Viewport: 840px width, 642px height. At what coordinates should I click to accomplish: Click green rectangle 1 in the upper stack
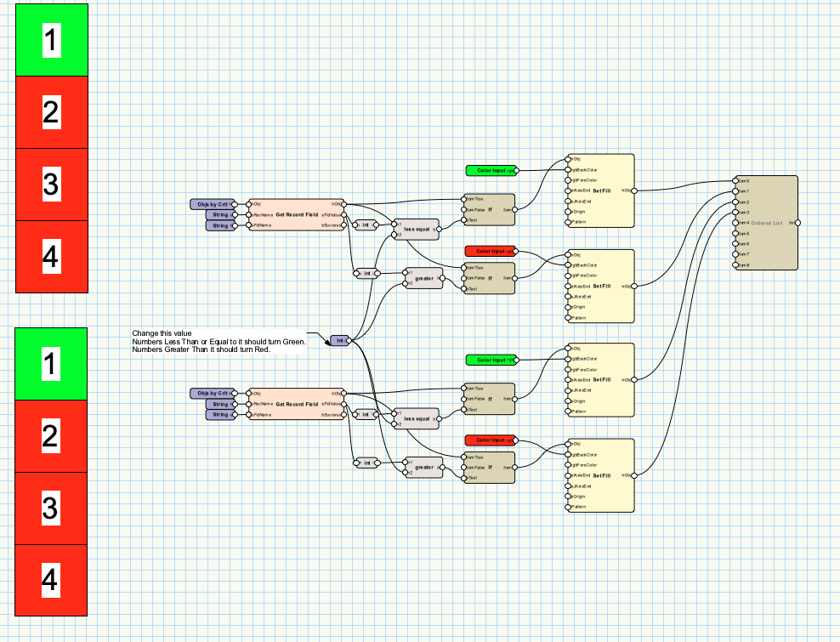52,41
